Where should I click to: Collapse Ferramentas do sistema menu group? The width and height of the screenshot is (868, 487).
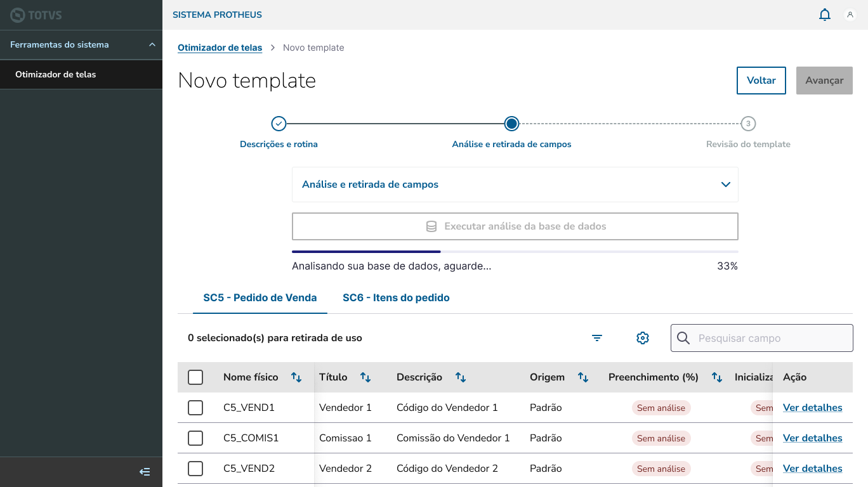tap(81, 44)
